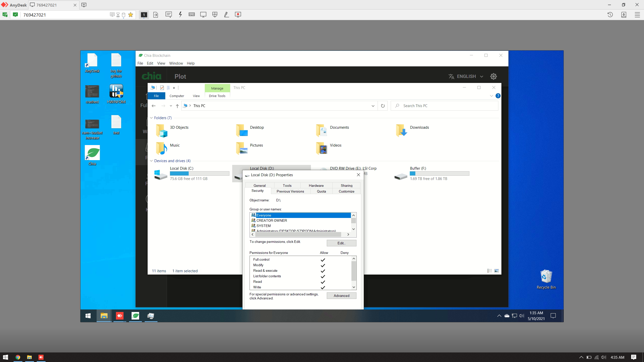The width and height of the screenshot is (644, 362).
Task: Toggle favorite star for 769427021
Action: (131, 15)
